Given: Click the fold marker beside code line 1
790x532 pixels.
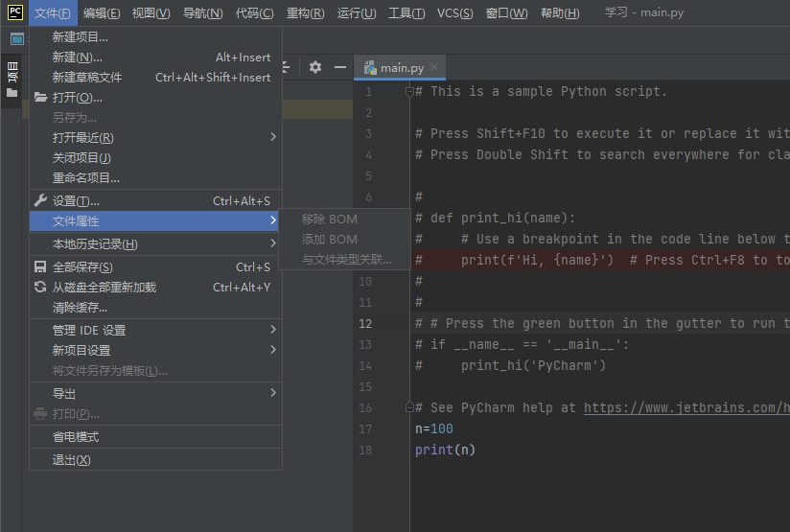Looking at the screenshot, I should click(409, 92).
